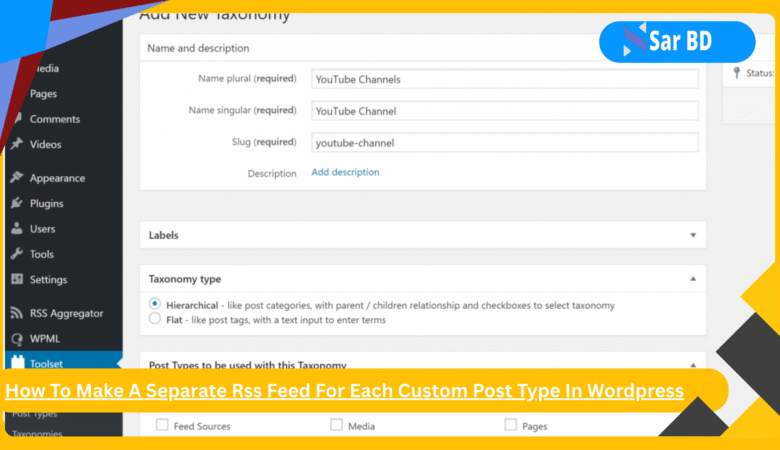Image resolution: width=780 pixels, height=450 pixels.
Task: Open the Appearance menu
Action: click(57, 178)
